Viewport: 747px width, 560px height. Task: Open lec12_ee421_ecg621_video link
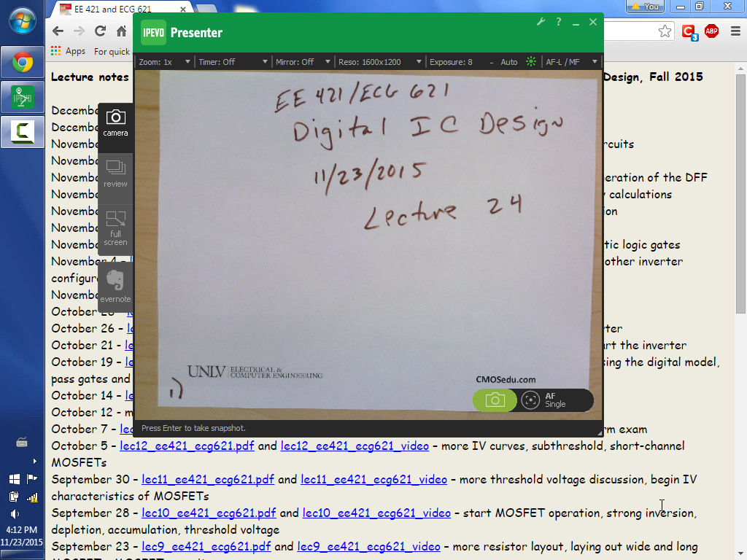tap(355, 446)
